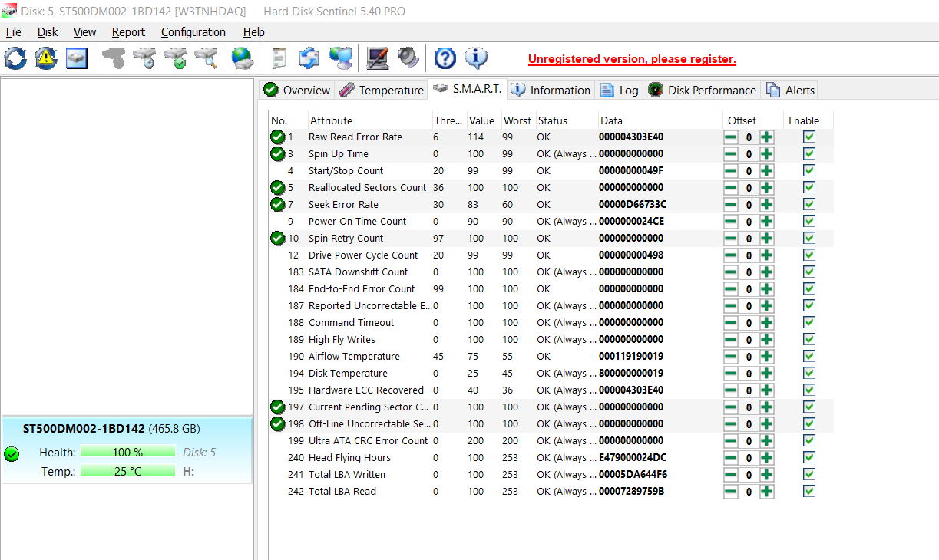Screen dimensions: 939x560
Task: Open the Configuration menu
Action: click(193, 32)
